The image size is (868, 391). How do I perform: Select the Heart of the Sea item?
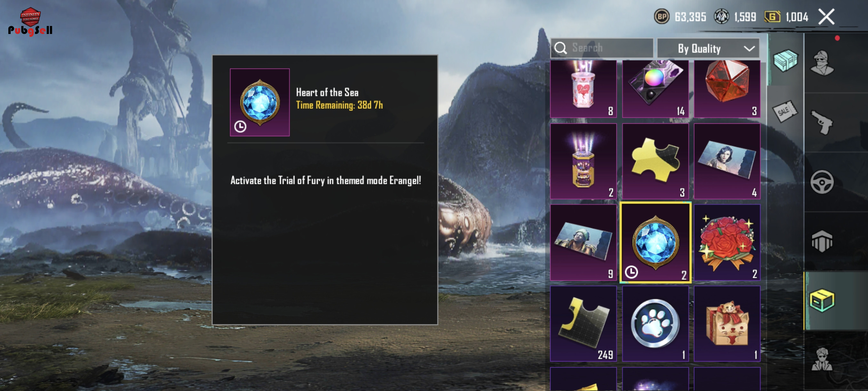656,243
